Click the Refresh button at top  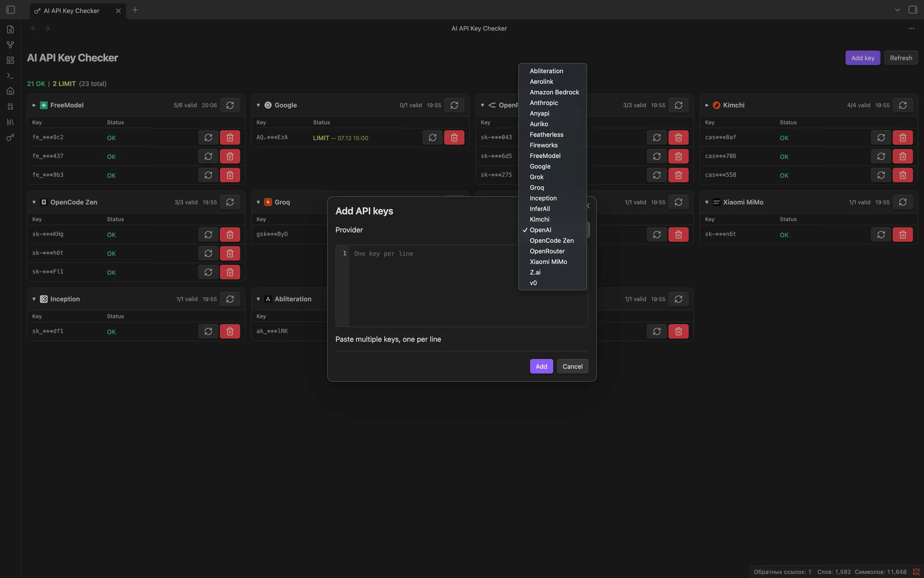pyautogui.click(x=901, y=58)
